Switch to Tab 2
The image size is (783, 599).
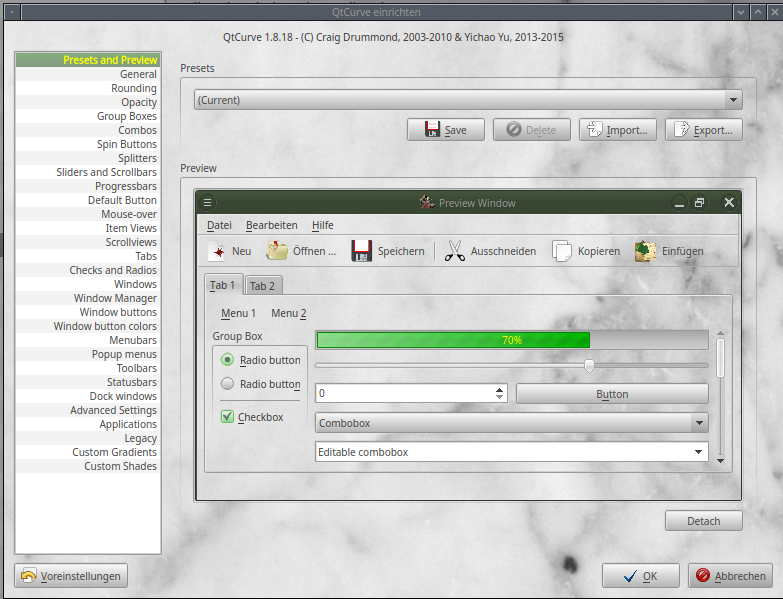[263, 286]
